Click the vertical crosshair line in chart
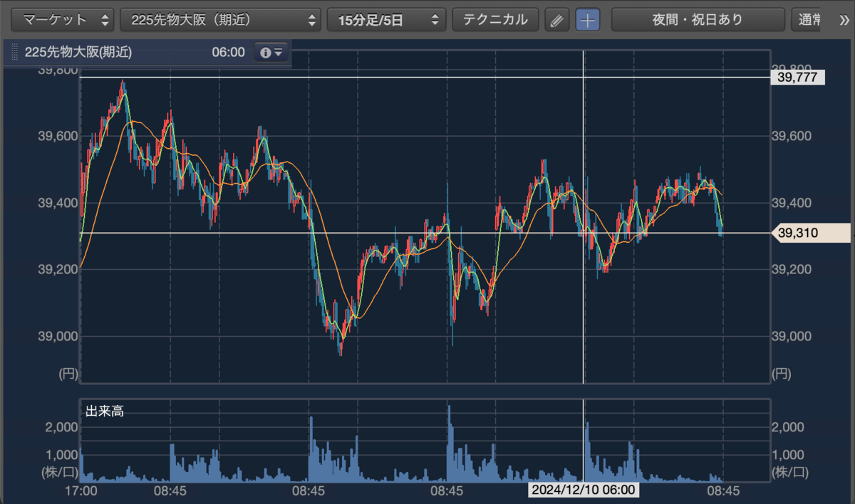 click(x=584, y=214)
